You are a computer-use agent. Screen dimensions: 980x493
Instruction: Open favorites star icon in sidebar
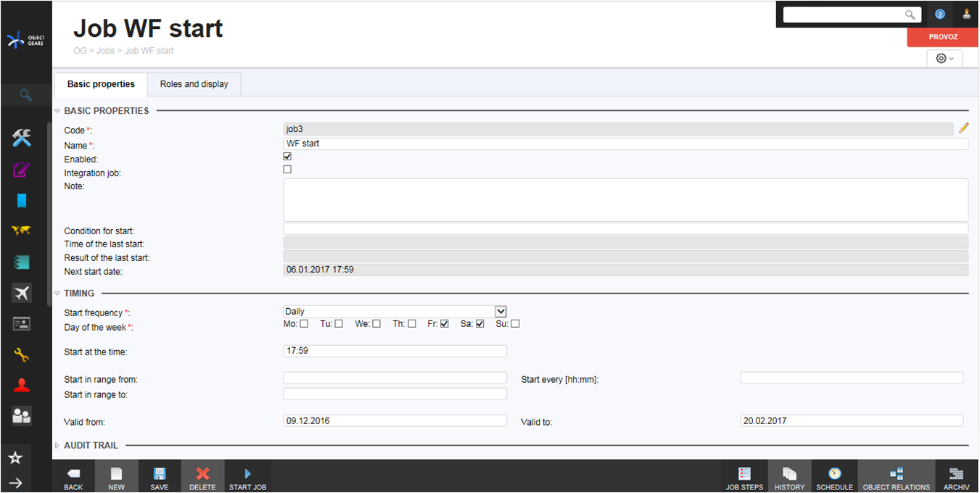tap(15, 457)
